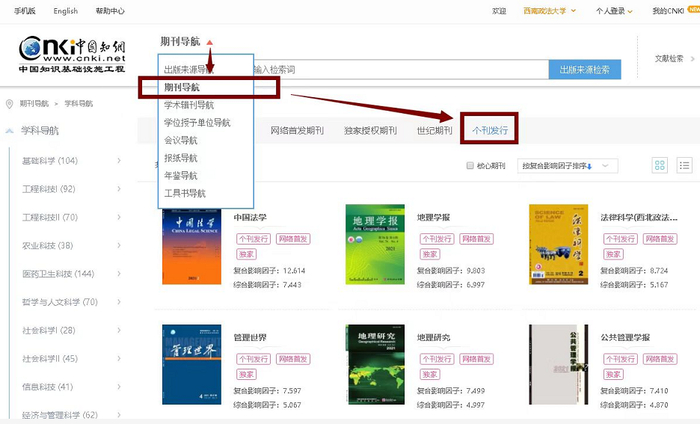Switch to 个刊发行 tab
This screenshot has height=424, width=700.
(490, 130)
